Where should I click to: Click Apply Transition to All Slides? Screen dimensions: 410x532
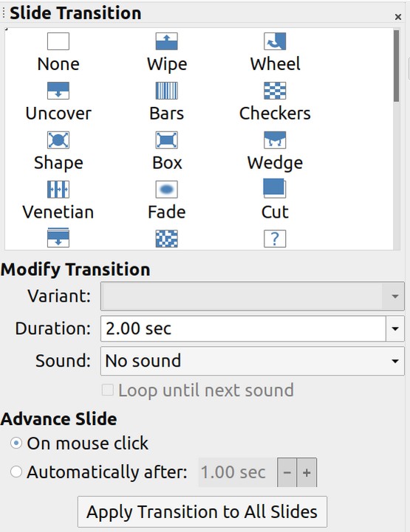click(202, 511)
